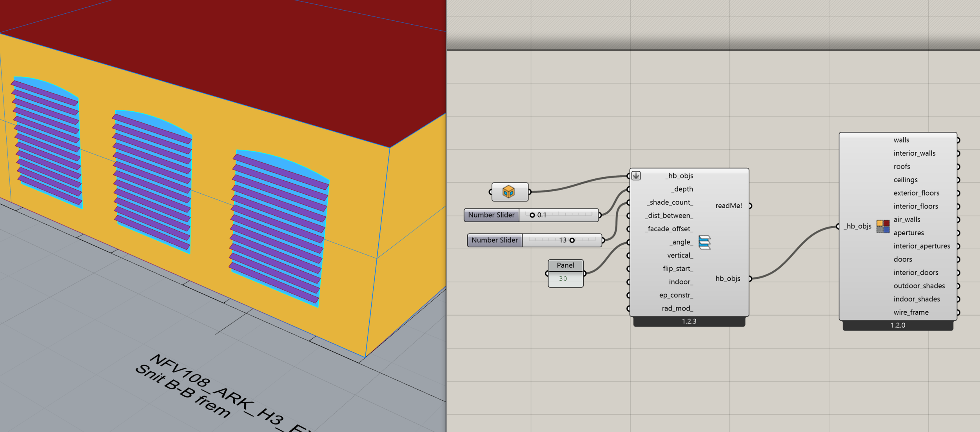Screen dimensions: 980x432
Task: Click the apertures output label
Action: [908, 233]
